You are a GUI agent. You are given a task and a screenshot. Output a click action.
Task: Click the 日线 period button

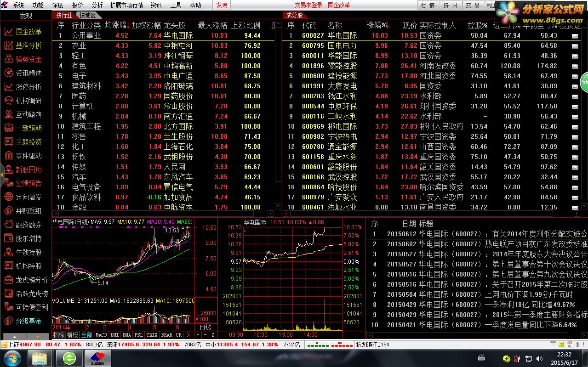206,327
